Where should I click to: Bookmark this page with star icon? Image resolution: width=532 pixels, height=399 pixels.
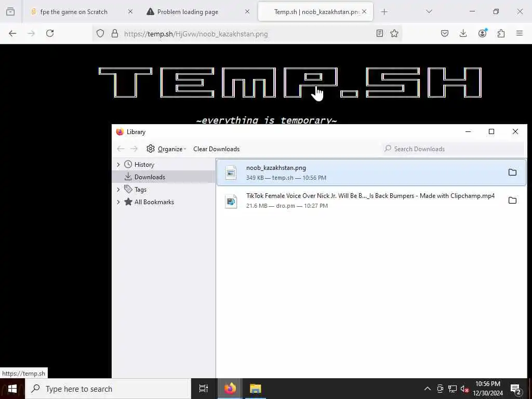click(394, 33)
